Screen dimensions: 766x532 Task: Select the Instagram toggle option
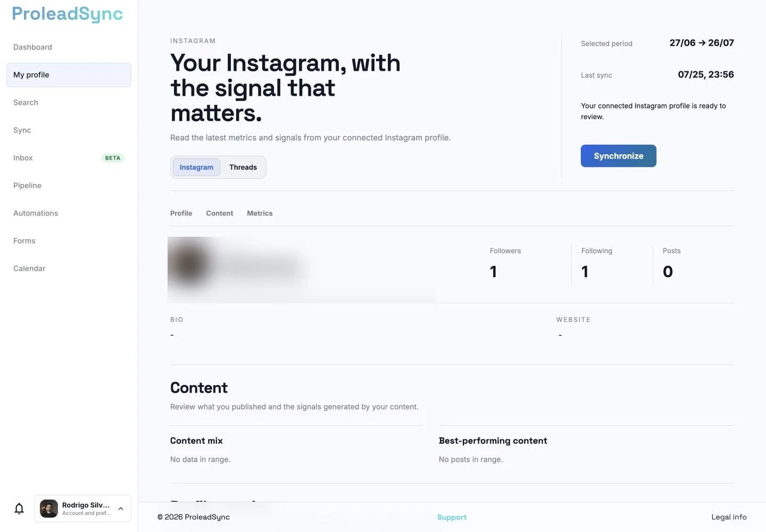click(196, 167)
